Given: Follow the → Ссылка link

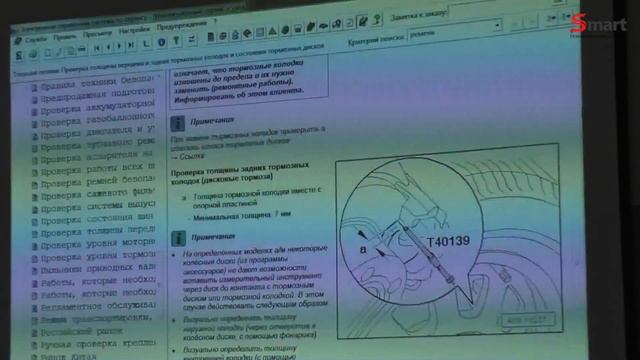Looking at the screenshot, I should 187,156.
